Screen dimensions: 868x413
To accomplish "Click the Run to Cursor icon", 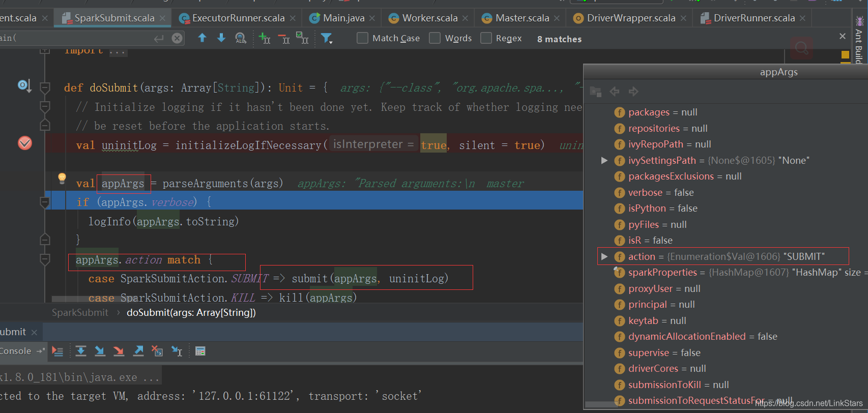I will pyautogui.click(x=177, y=351).
